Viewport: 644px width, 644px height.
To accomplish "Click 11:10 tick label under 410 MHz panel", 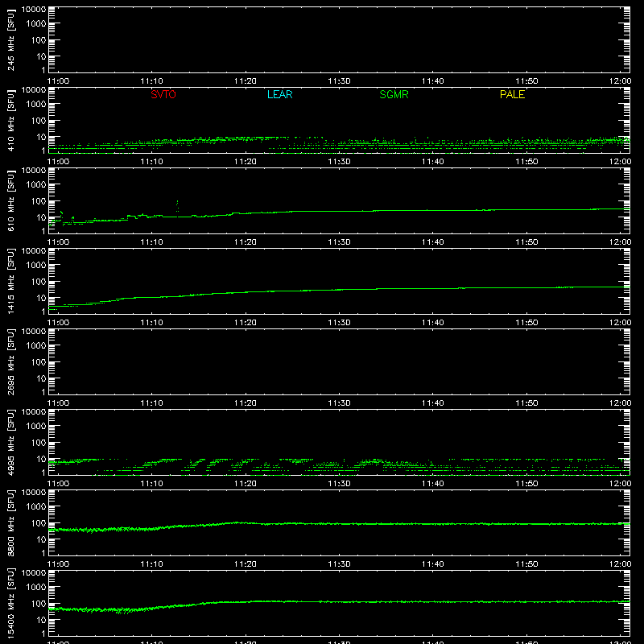I will coord(151,162).
